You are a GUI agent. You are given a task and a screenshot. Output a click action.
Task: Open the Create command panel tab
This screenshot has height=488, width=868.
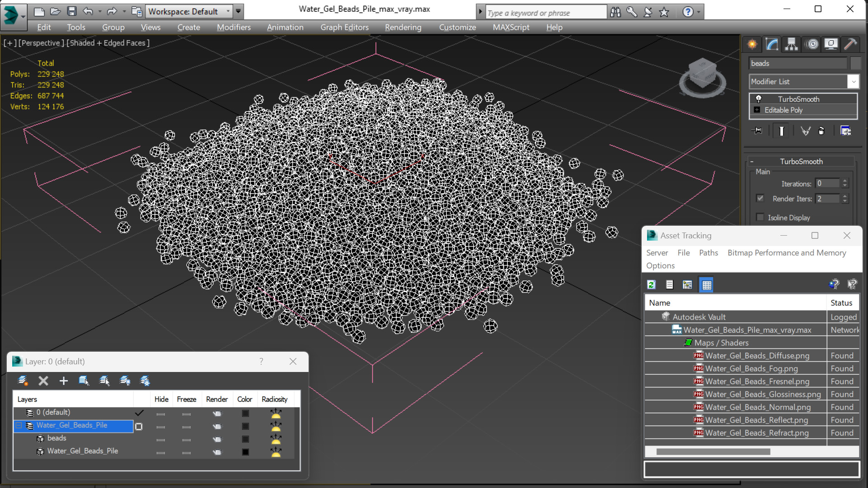tap(752, 44)
